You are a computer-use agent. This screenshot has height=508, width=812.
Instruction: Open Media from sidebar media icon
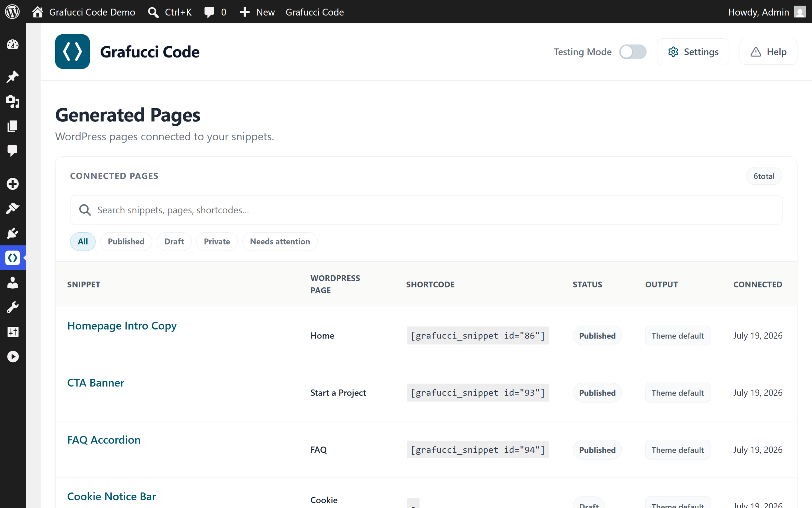13,102
